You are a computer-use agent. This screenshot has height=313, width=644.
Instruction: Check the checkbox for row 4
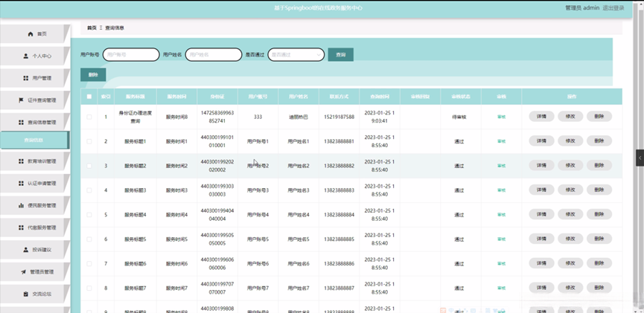(x=89, y=190)
